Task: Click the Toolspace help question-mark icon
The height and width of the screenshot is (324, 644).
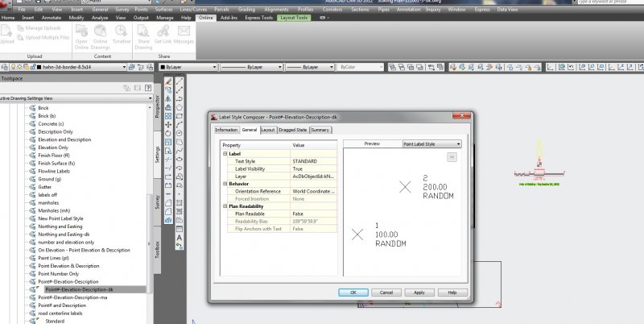Action: click(149, 87)
